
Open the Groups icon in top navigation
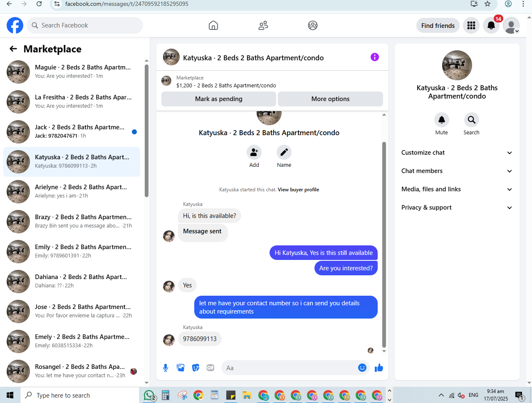tap(313, 25)
